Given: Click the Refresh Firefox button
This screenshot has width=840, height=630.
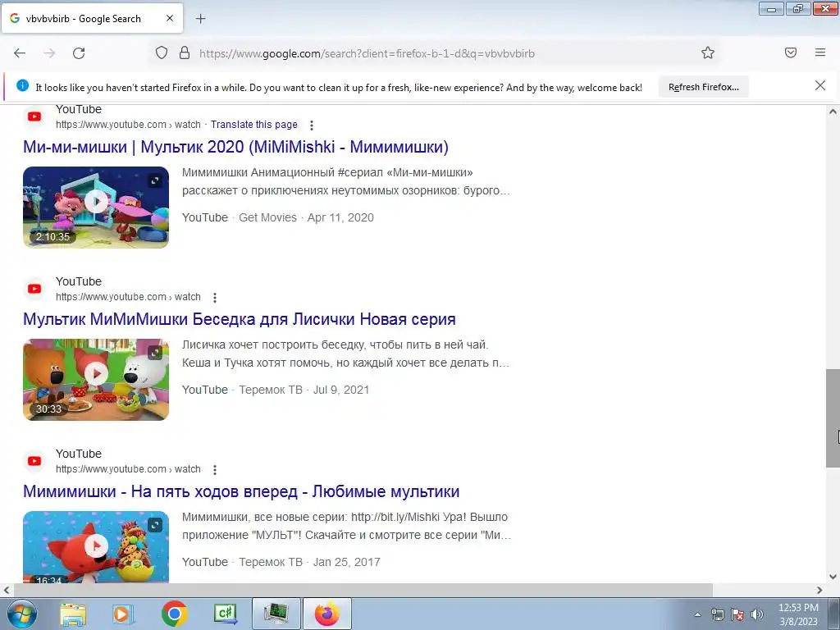Looking at the screenshot, I should coord(703,87).
